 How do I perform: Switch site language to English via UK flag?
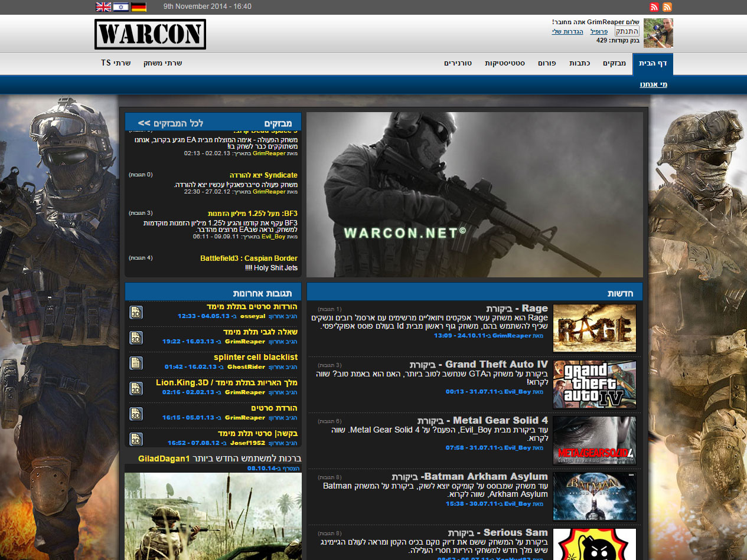[103, 7]
